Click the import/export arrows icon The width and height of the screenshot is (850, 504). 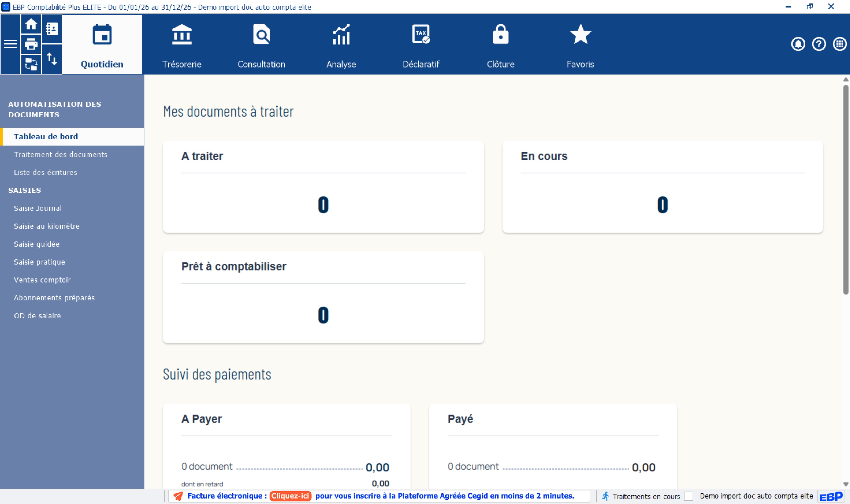[52, 59]
